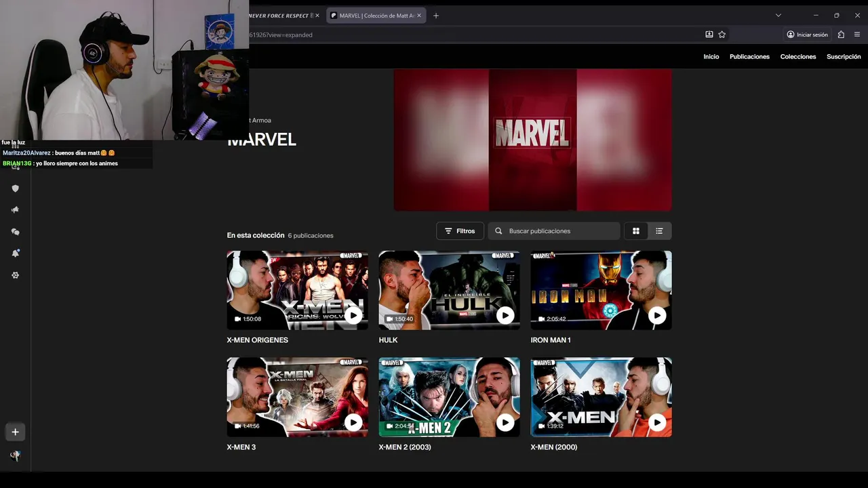Click the shield icon in the left sidebar
The width and height of the screenshot is (868, 488).
15,188
